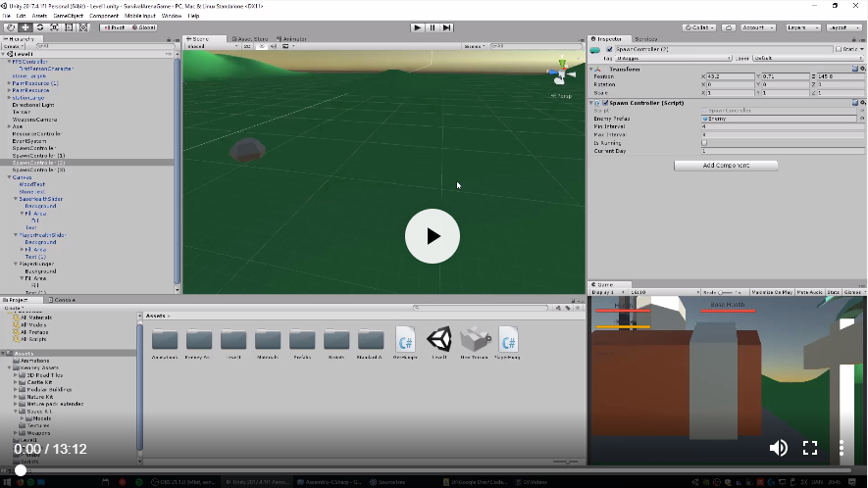Select the Move tool in toolbar

click(26, 27)
